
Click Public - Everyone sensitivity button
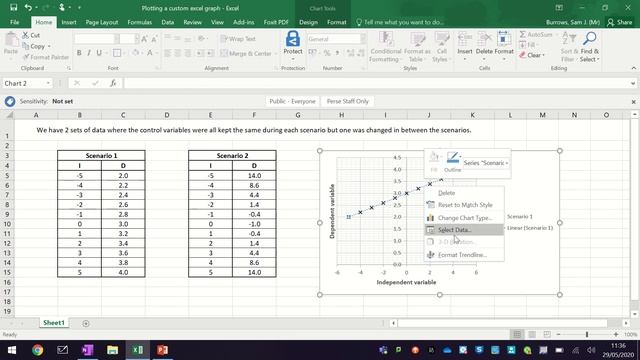point(292,101)
